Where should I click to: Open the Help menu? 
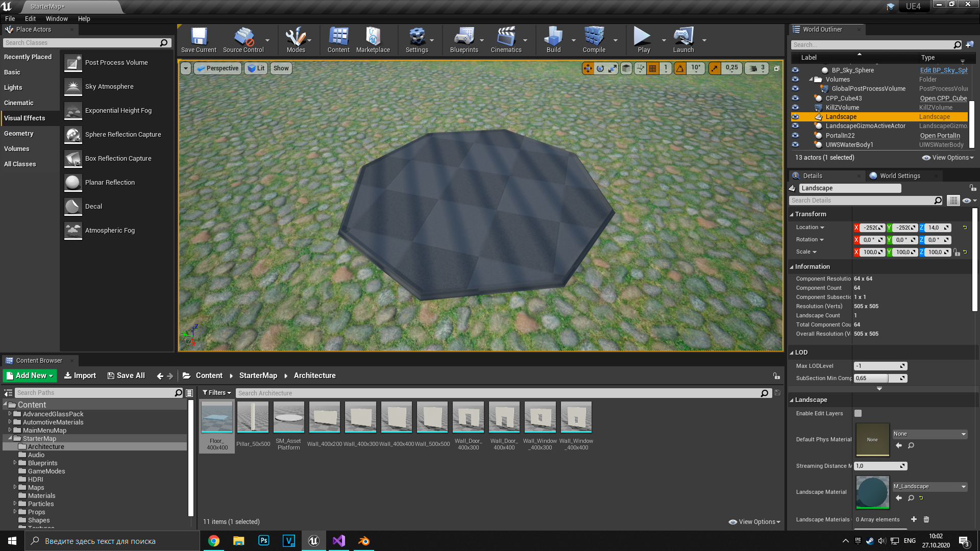pyautogui.click(x=84, y=19)
